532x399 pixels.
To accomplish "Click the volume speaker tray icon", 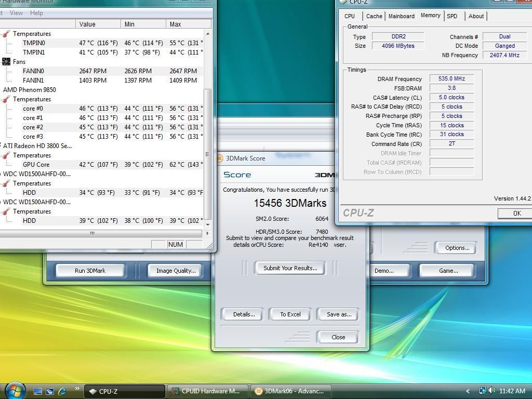I will point(491,391).
